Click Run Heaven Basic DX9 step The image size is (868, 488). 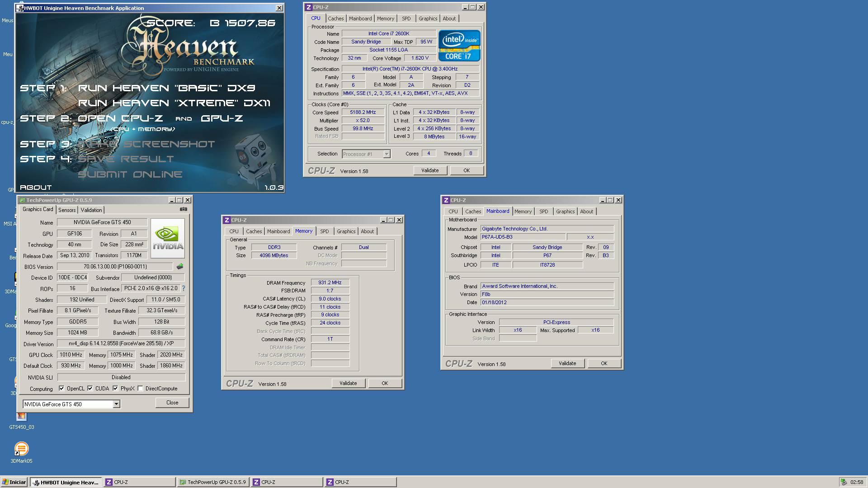(x=167, y=88)
